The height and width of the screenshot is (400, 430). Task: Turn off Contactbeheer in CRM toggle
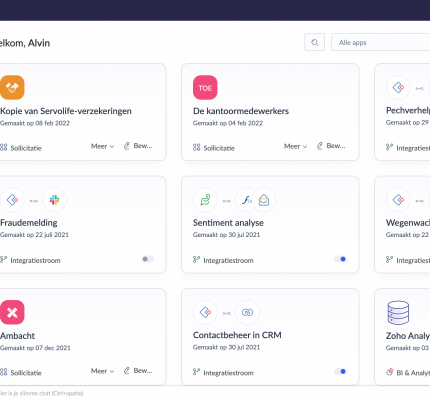point(340,371)
